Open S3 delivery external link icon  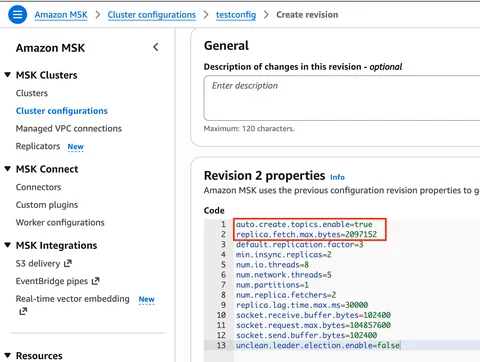tap(68, 263)
